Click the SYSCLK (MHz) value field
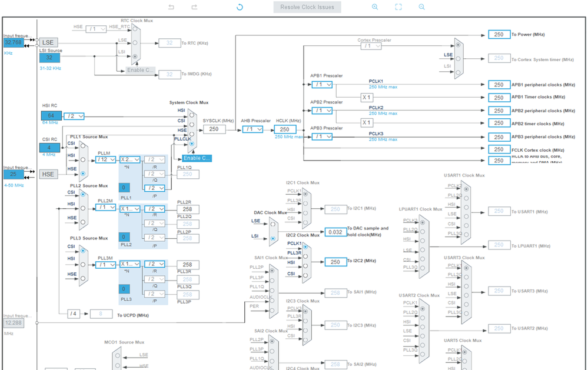 tap(214, 129)
